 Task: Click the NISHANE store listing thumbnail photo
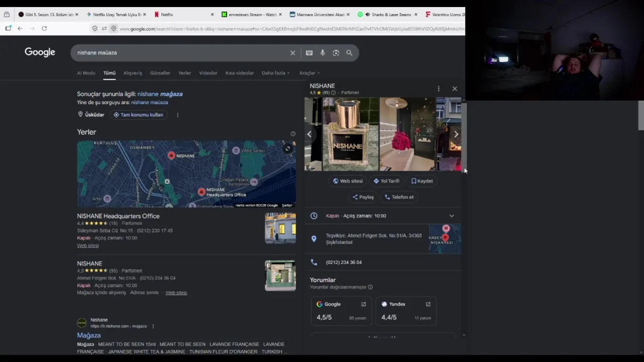(280, 276)
